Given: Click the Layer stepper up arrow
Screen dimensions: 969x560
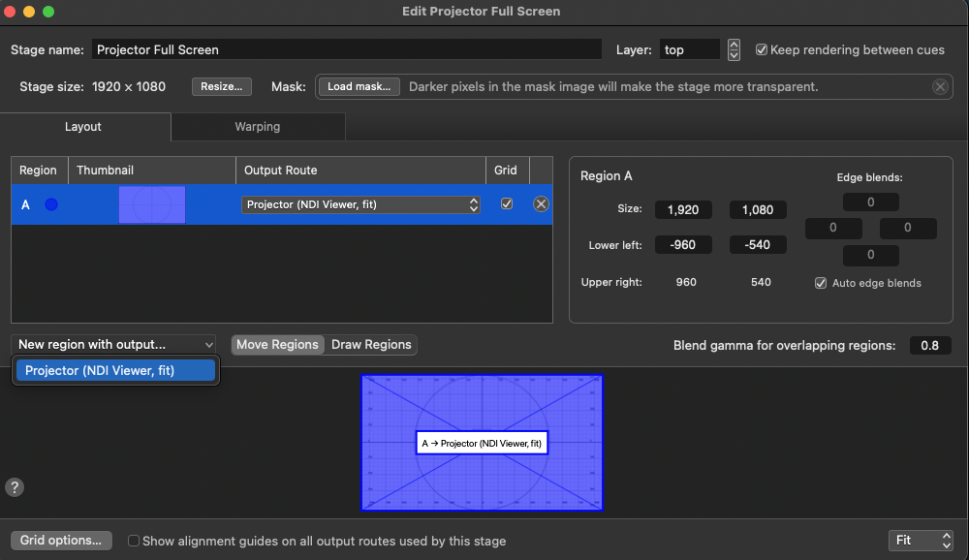Looking at the screenshot, I should pyautogui.click(x=734, y=45).
